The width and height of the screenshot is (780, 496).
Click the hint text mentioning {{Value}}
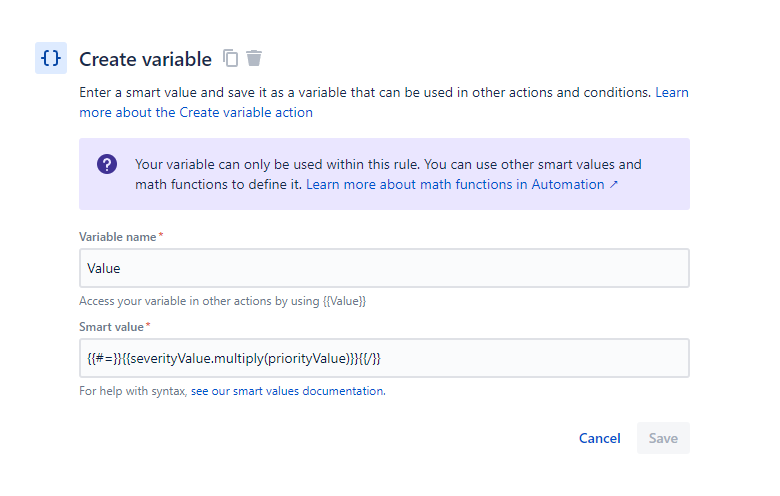[x=222, y=301]
